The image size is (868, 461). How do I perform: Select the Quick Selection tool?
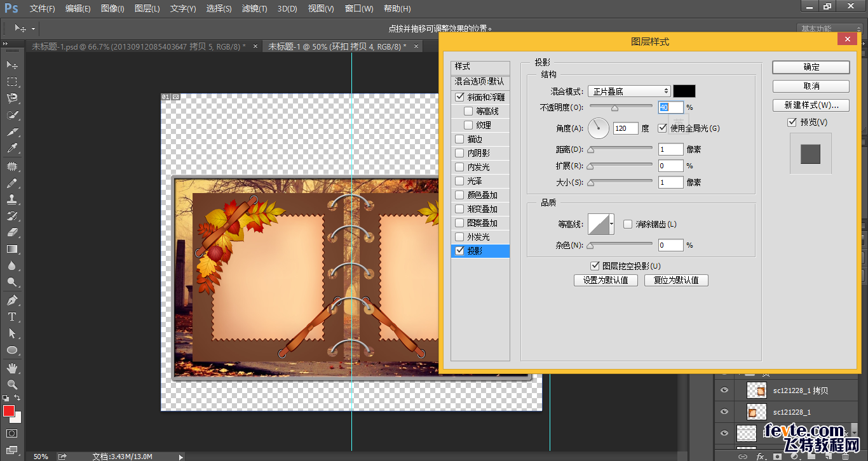tap(12, 115)
